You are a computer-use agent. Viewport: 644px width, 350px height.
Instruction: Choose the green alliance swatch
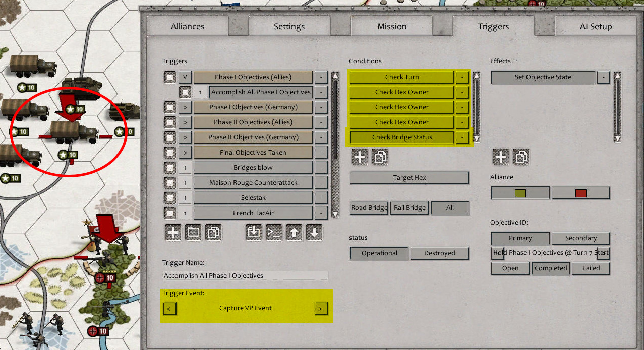click(520, 193)
